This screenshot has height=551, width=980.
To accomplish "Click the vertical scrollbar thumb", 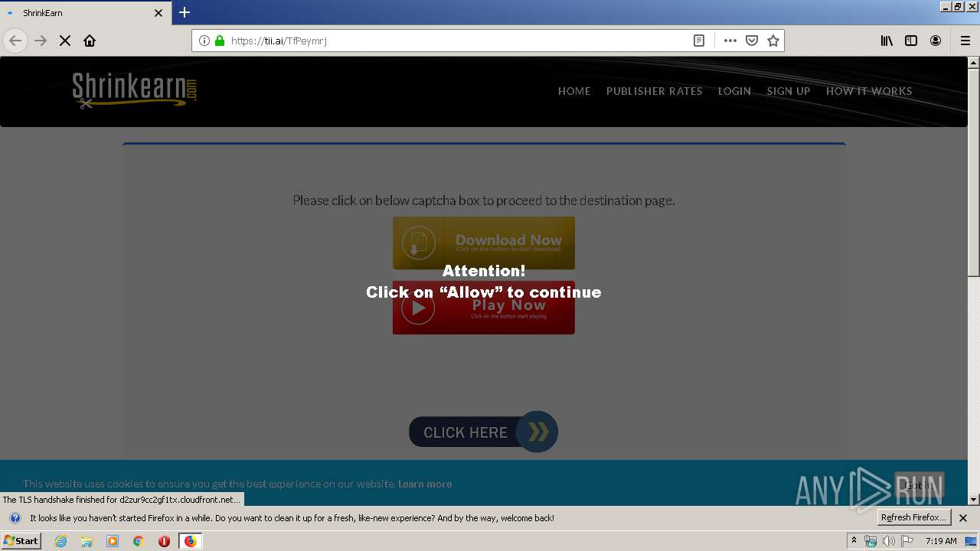I will click(x=974, y=172).
